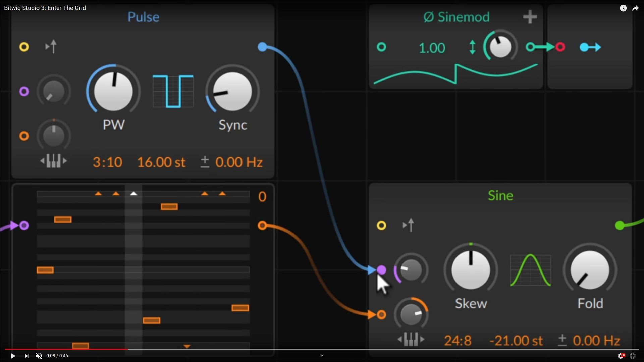Expand the chapter chevron in player bar
Viewport: 644px width, 362px height.
point(322,355)
